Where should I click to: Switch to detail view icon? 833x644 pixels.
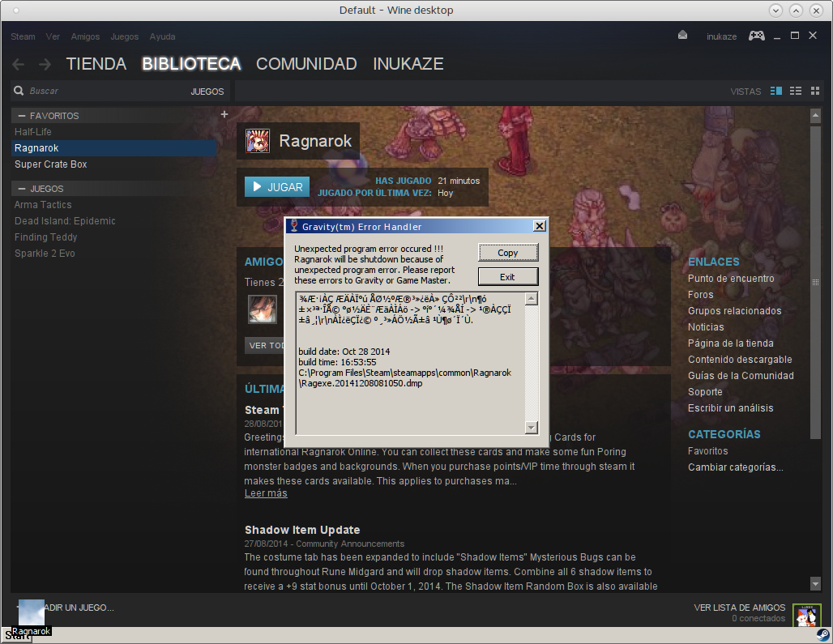(x=776, y=91)
